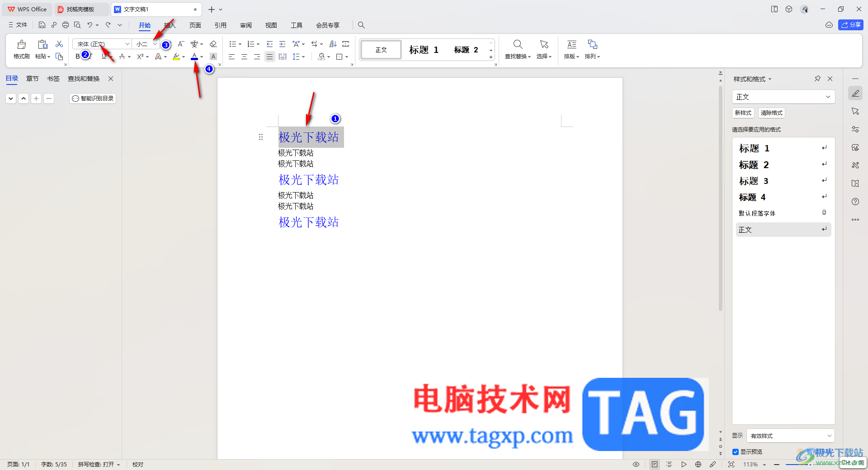Click the Share button
This screenshot has height=470, width=868.
pos(851,25)
